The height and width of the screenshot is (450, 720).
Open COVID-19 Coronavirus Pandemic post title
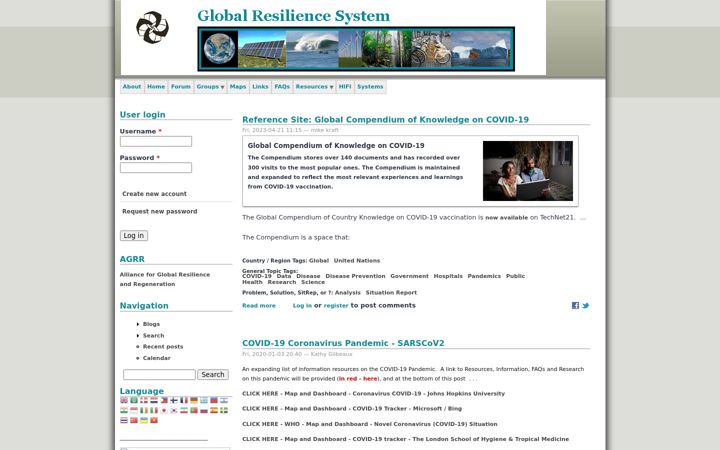click(x=343, y=343)
